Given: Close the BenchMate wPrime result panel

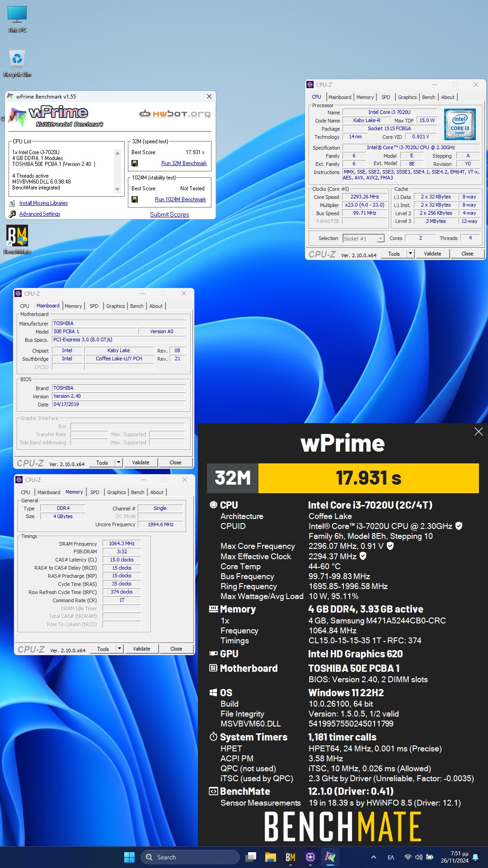Looking at the screenshot, I should [479, 432].
